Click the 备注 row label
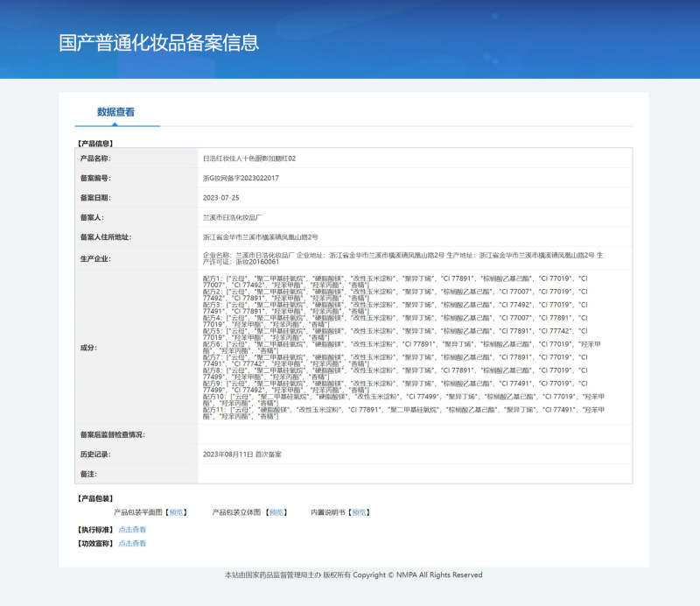 pyautogui.click(x=88, y=474)
